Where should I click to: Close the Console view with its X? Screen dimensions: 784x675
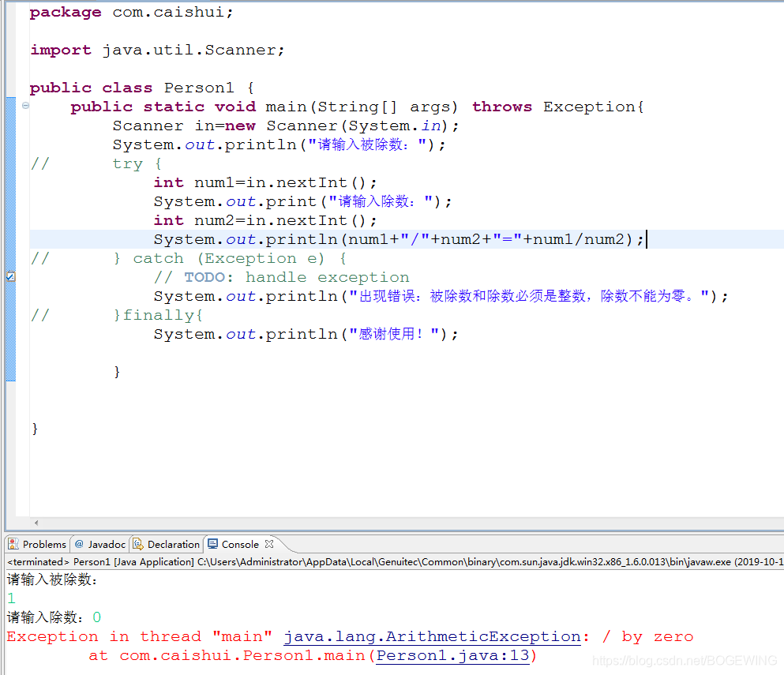pyautogui.click(x=269, y=543)
